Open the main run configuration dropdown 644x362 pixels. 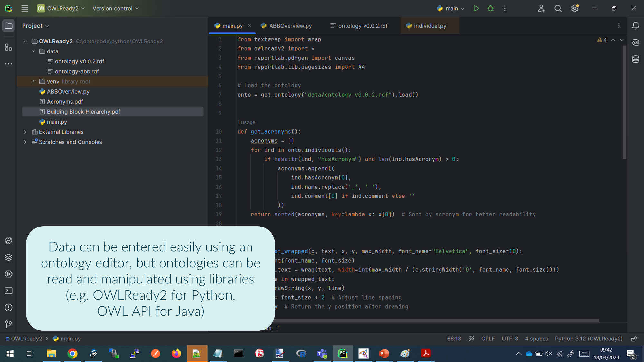point(451,9)
